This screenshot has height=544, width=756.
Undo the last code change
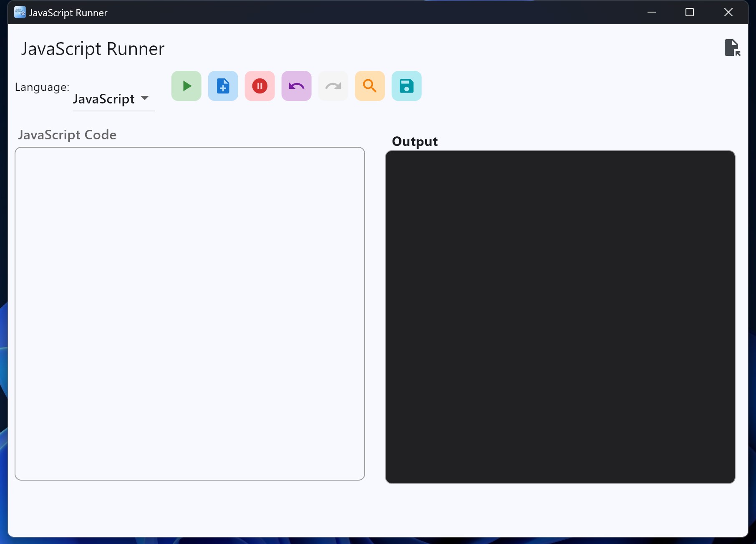tap(296, 86)
